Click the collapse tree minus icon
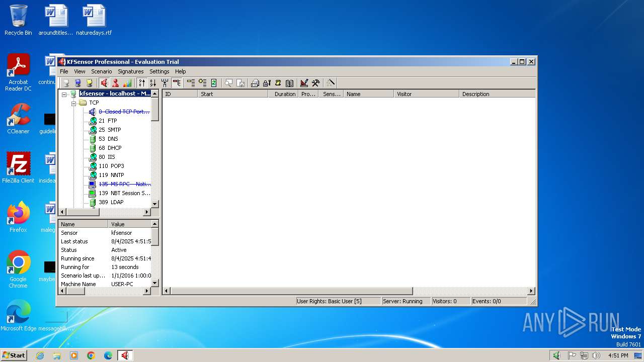The width and height of the screenshot is (644, 362). pyautogui.click(x=191, y=83)
